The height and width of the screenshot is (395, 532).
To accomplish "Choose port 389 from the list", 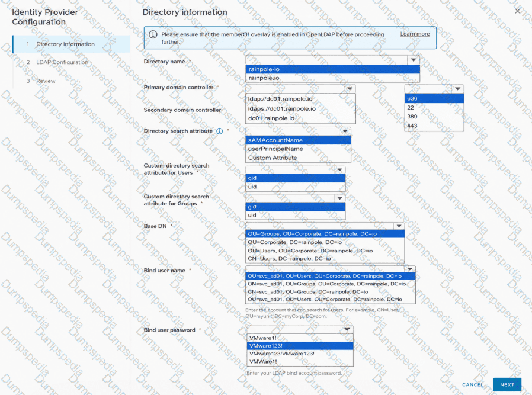I will [x=412, y=116].
